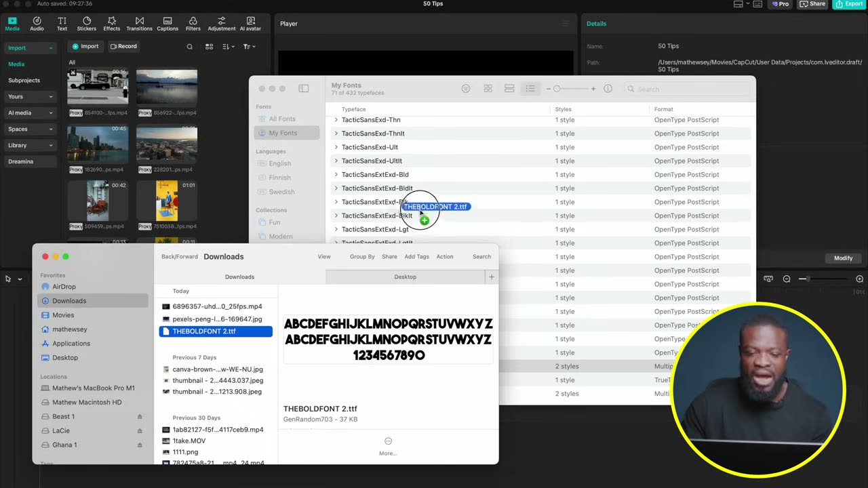Switch to the Desktop tab in Finder
Screen dimensions: 868x488
click(406, 277)
